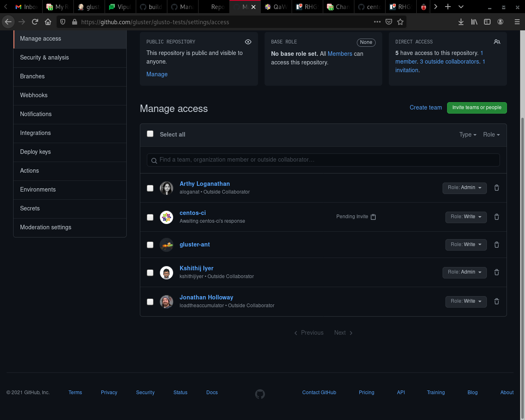Go back to the previous page

(8, 22)
